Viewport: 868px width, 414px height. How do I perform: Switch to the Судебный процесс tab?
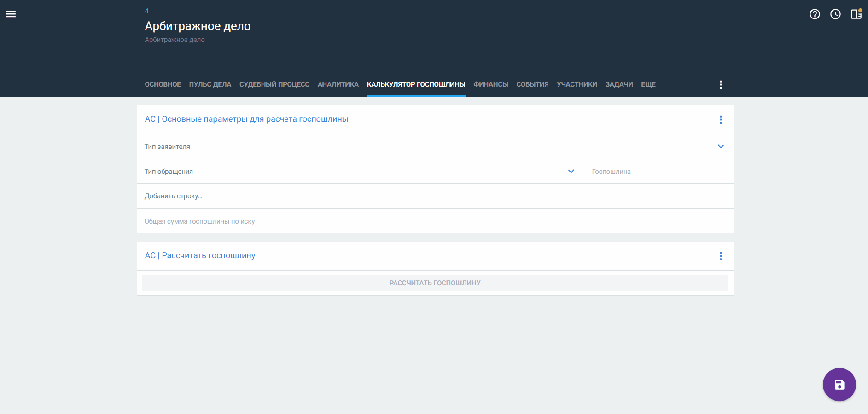point(274,84)
